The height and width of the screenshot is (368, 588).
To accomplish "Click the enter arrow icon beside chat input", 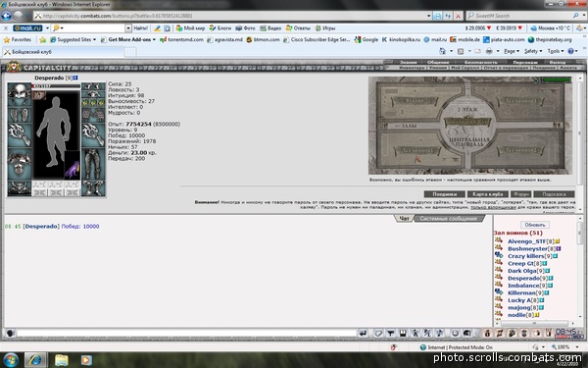I will 363,333.
